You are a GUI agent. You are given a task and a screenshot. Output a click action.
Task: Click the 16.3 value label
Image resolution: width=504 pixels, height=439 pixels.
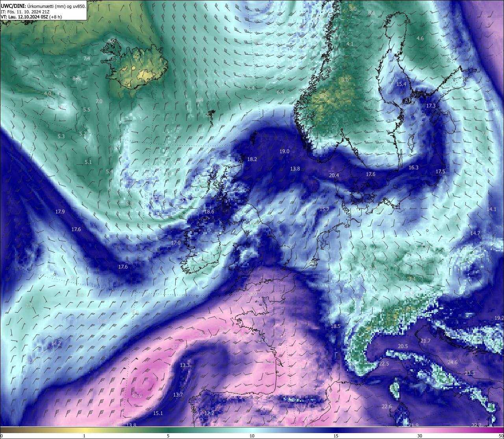tap(413, 168)
